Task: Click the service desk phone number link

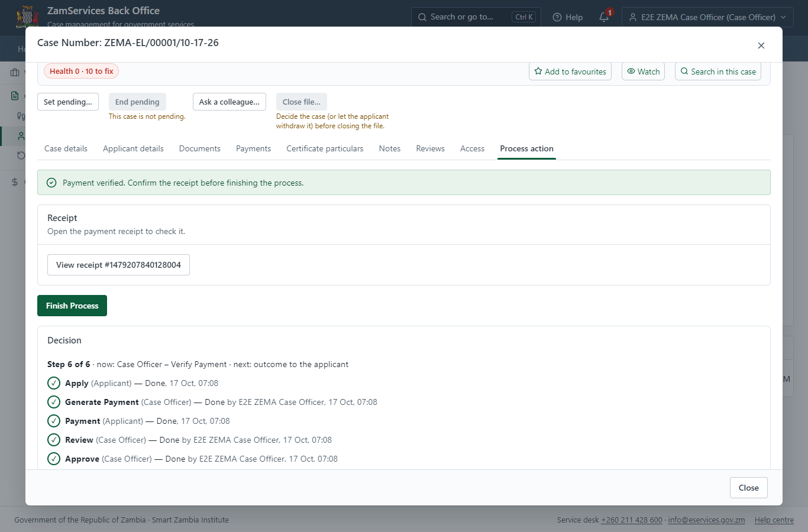Action: [632, 520]
